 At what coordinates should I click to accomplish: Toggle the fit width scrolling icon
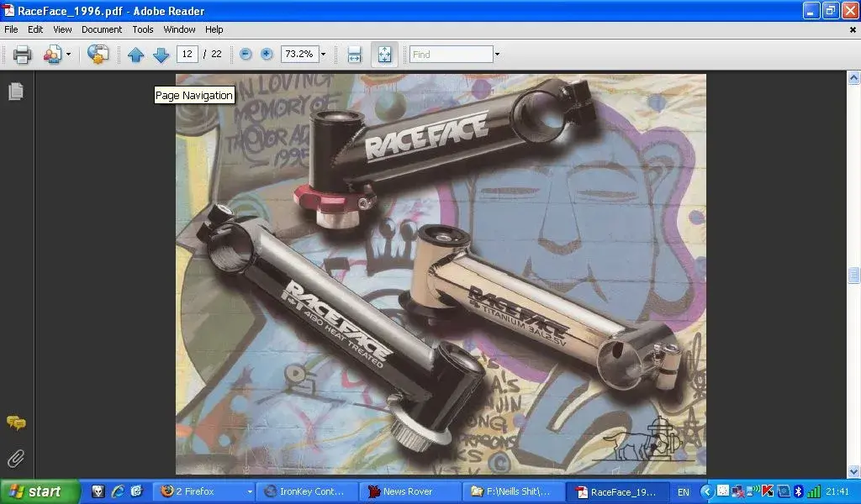354,55
